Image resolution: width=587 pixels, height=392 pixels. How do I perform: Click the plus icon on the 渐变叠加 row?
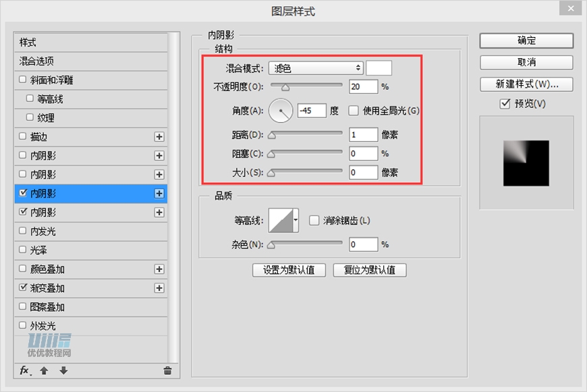pyautogui.click(x=159, y=288)
